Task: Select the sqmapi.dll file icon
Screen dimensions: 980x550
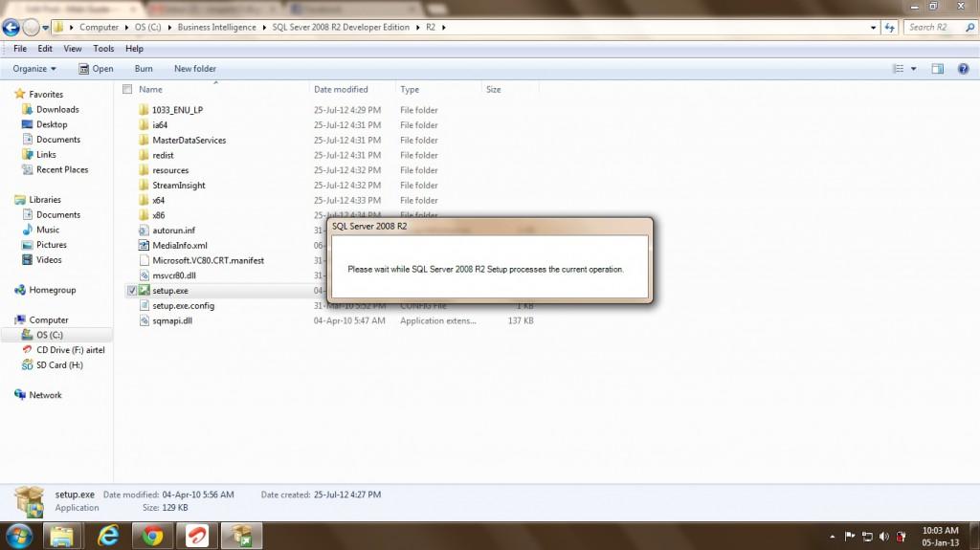Action: click(144, 320)
